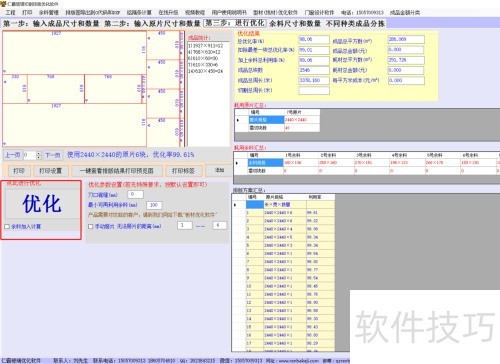The image size is (500, 364).
Task: Select the 不同种类成品分拣 tab
Action: coord(355,23)
